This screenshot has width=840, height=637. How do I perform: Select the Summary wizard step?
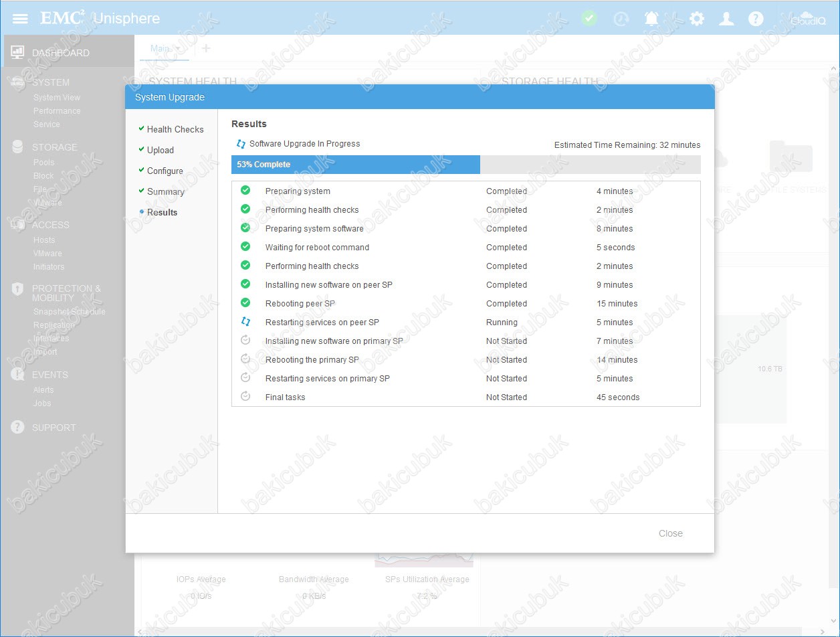click(x=166, y=191)
